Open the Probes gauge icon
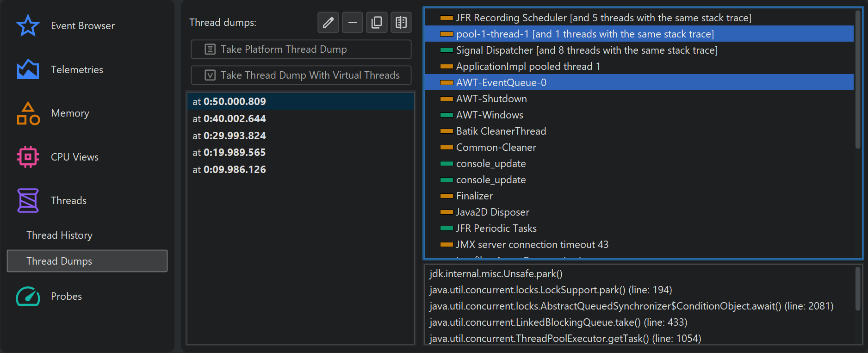 point(28,296)
